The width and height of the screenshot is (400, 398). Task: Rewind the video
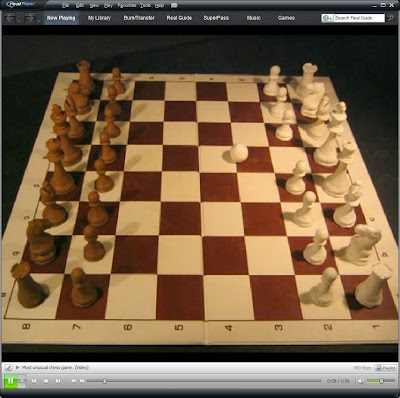73,381
